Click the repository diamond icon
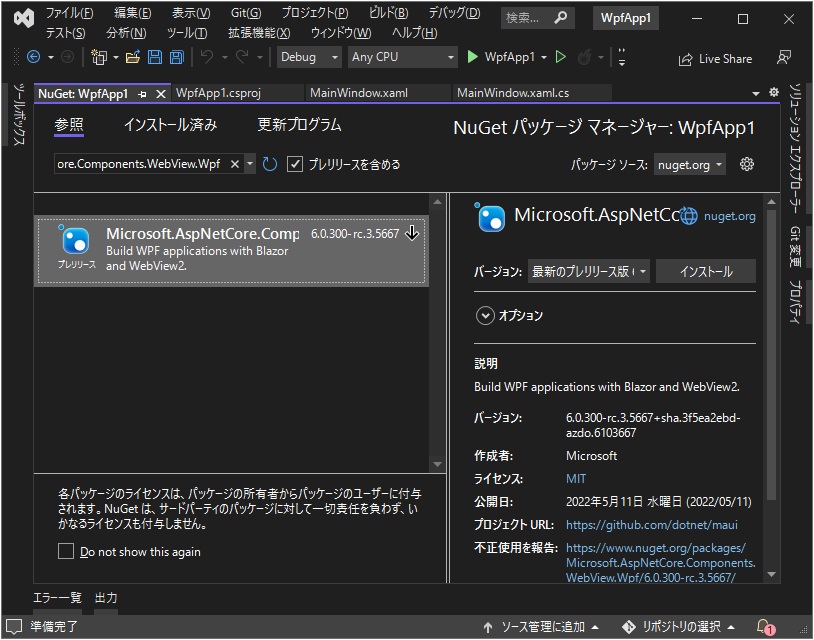Image resolution: width=814 pixels, height=640 pixels. tap(629, 627)
